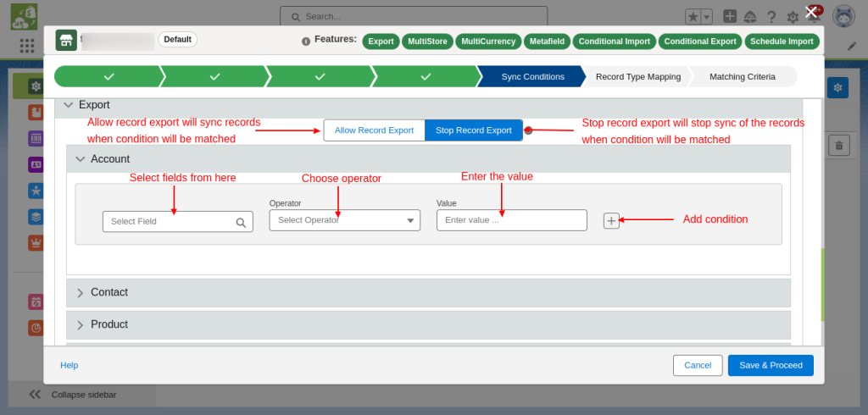868x415 pixels.
Task: Go back to the fourth completed step
Action: (x=426, y=77)
